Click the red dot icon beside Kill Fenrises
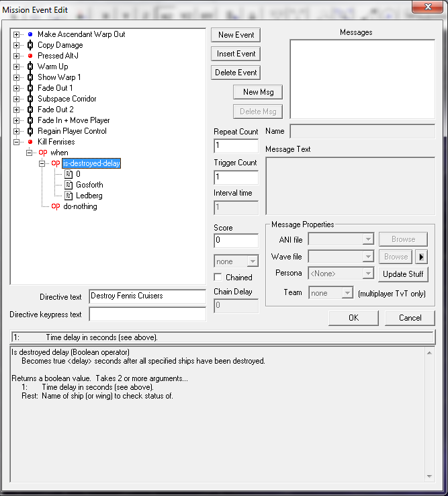Image resolution: width=448 pixels, height=496 pixels. tap(30, 142)
